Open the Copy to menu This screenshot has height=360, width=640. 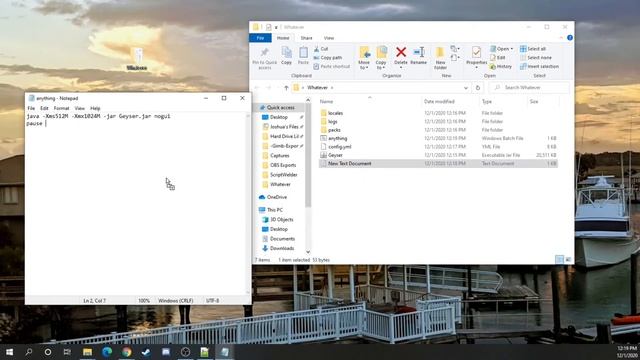381,58
